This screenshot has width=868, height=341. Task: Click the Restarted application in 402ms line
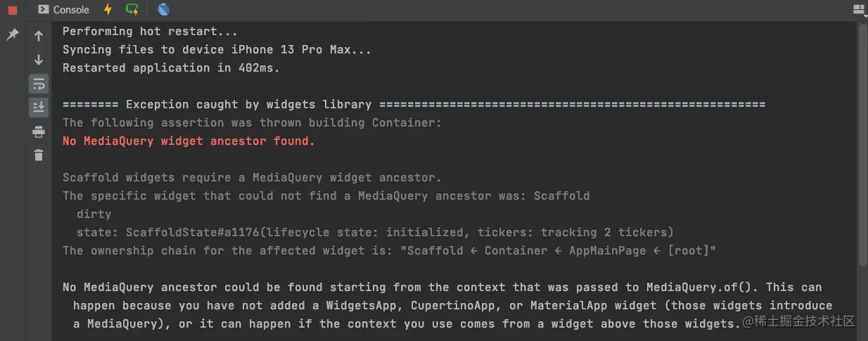point(171,67)
